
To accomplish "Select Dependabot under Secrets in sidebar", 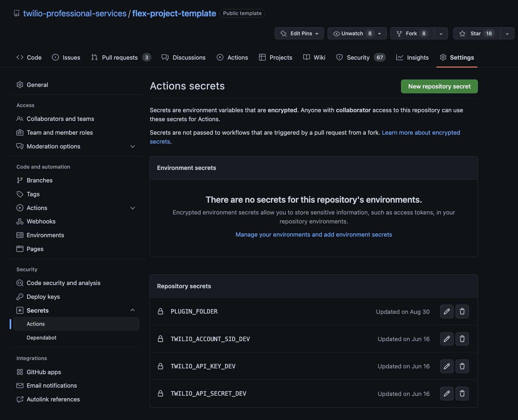I will point(41,338).
